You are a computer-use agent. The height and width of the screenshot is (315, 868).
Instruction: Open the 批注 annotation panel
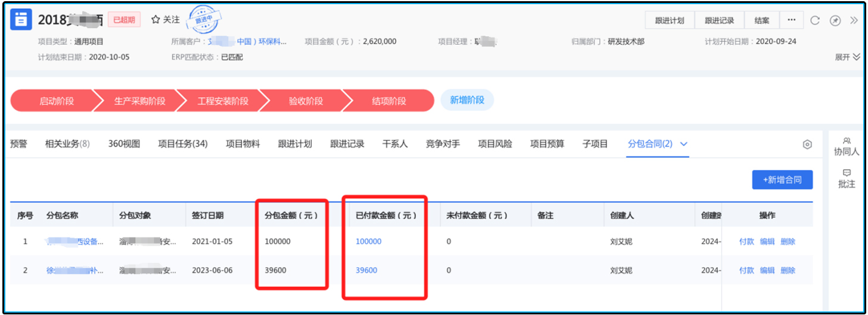point(847,179)
